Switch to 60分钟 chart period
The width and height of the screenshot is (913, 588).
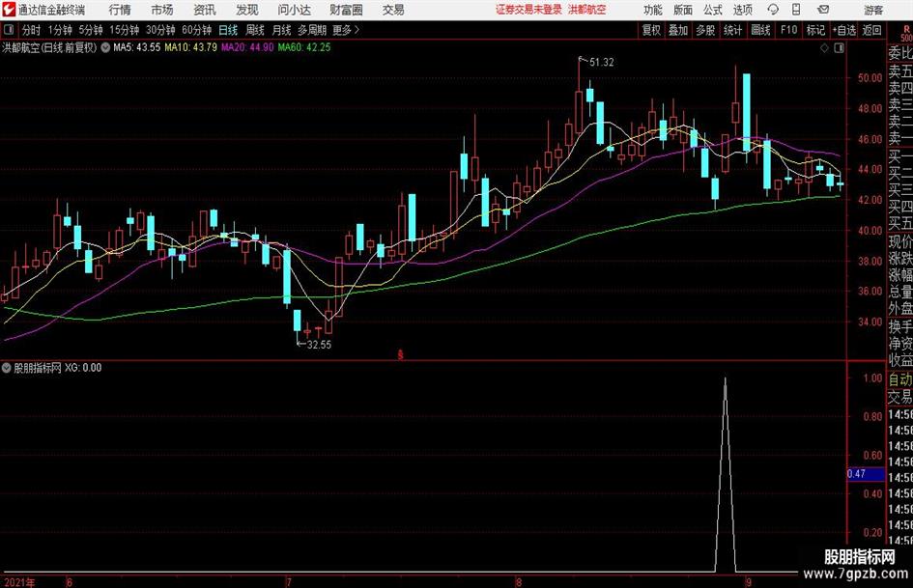[x=196, y=30]
